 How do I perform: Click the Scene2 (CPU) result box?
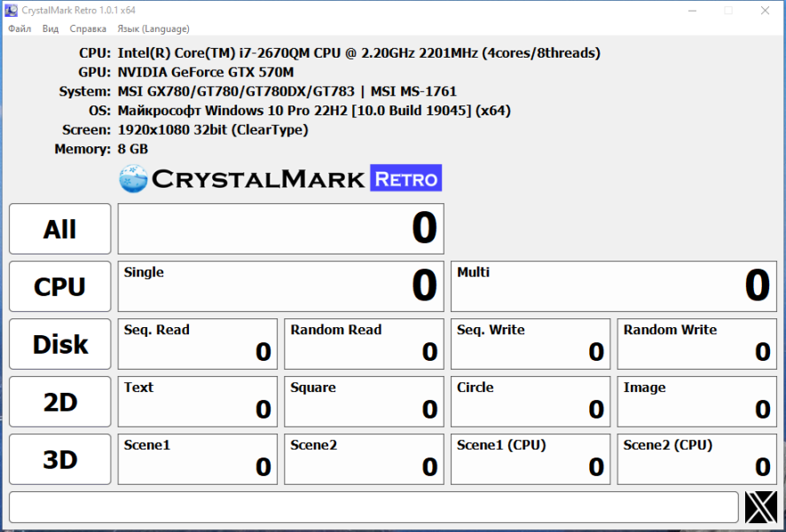696,459
